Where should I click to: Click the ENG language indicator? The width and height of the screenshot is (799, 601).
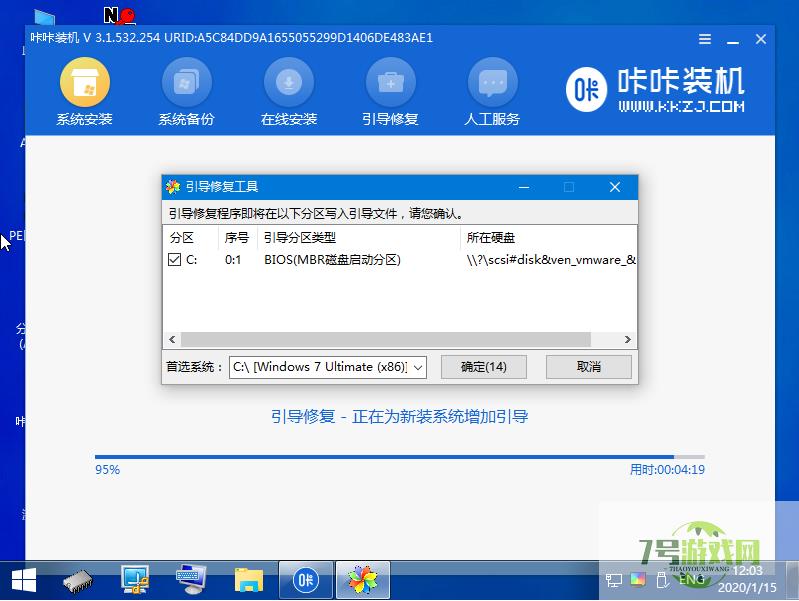click(691, 580)
